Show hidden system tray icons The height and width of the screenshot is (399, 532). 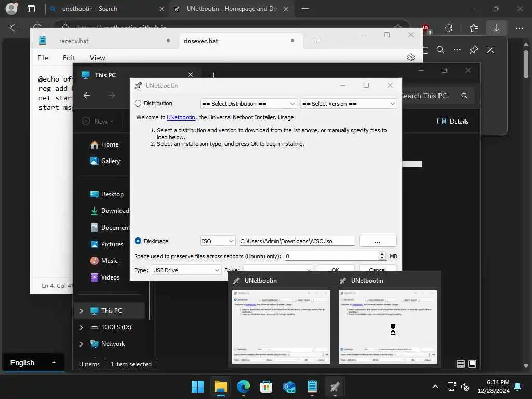pyautogui.click(x=435, y=387)
